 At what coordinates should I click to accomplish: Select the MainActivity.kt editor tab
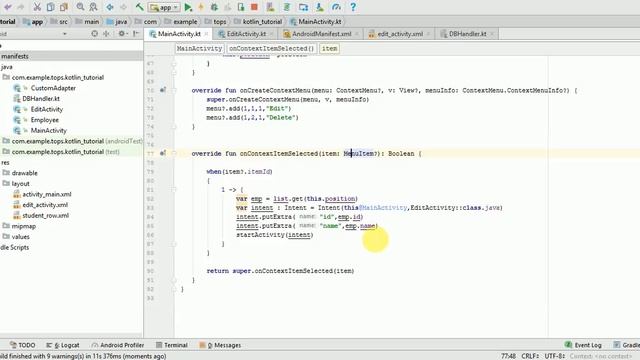pyautogui.click(x=179, y=34)
